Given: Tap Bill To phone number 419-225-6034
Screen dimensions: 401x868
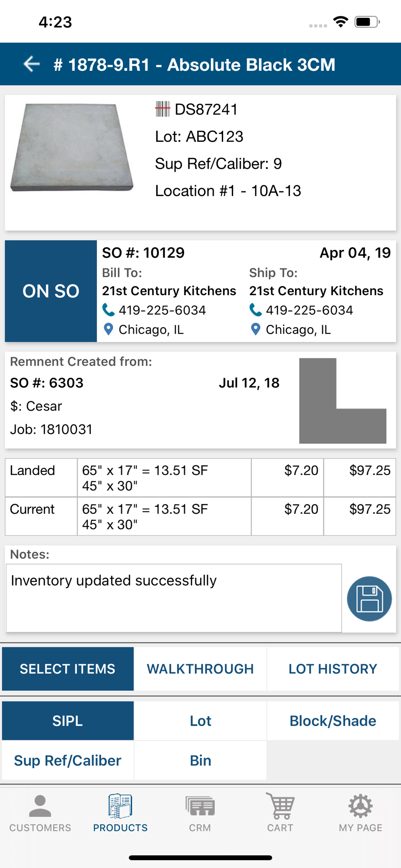Looking at the screenshot, I should point(162,310).
